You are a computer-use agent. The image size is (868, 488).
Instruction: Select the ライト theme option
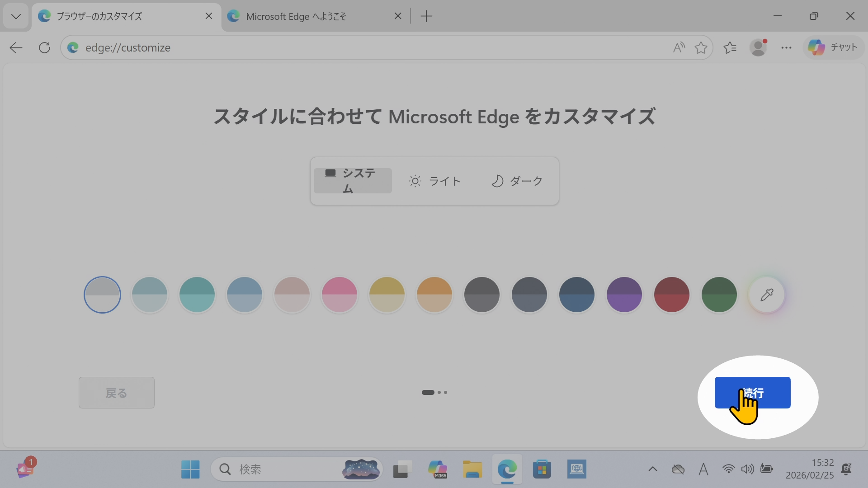click(435, 181)
